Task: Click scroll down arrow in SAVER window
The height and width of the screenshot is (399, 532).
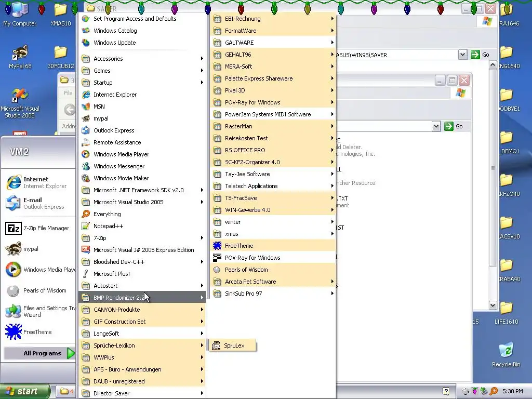Action: pos(493,305)
